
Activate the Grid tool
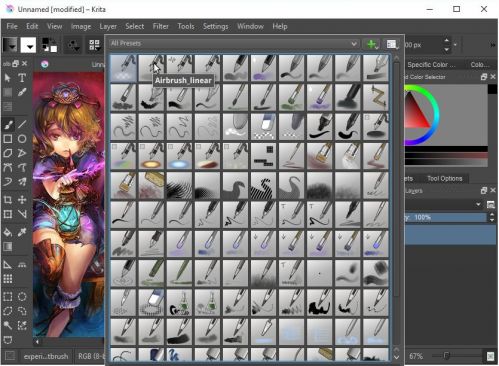pyautogui.click(x=8, y=279)
